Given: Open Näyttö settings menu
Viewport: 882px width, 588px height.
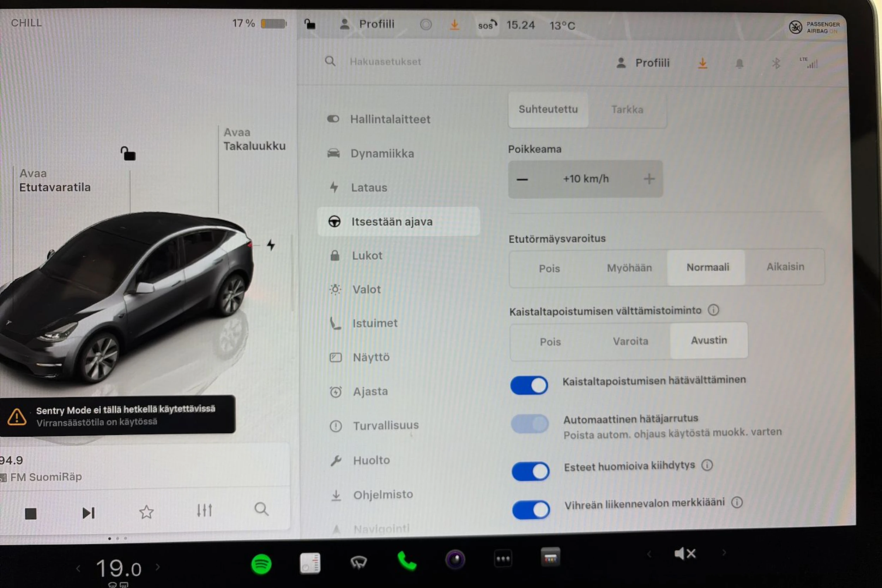Looking at the screenshot, I should (398, 357).
